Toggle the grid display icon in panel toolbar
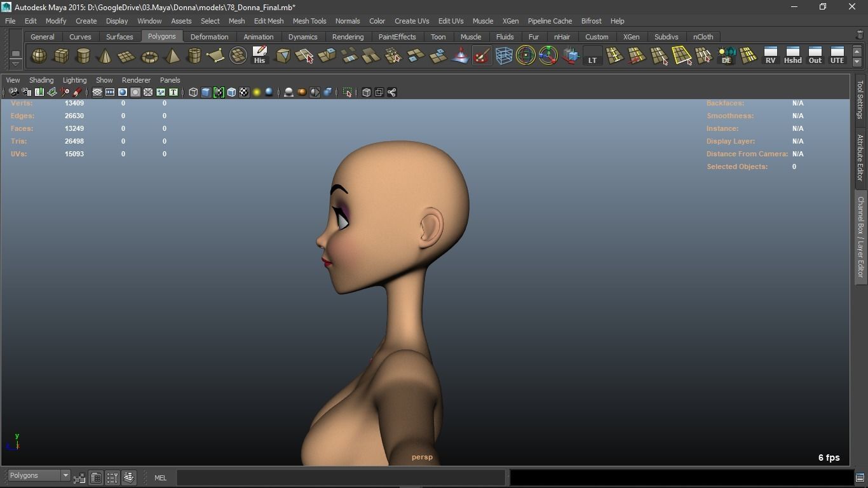 pos(97,92)
